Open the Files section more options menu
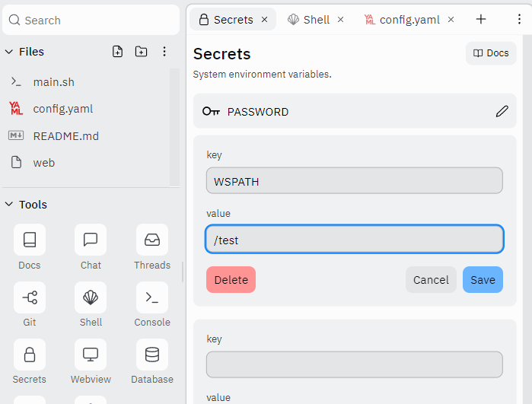Viewport: 532px width, 404px height. click(x=164, y=52)
